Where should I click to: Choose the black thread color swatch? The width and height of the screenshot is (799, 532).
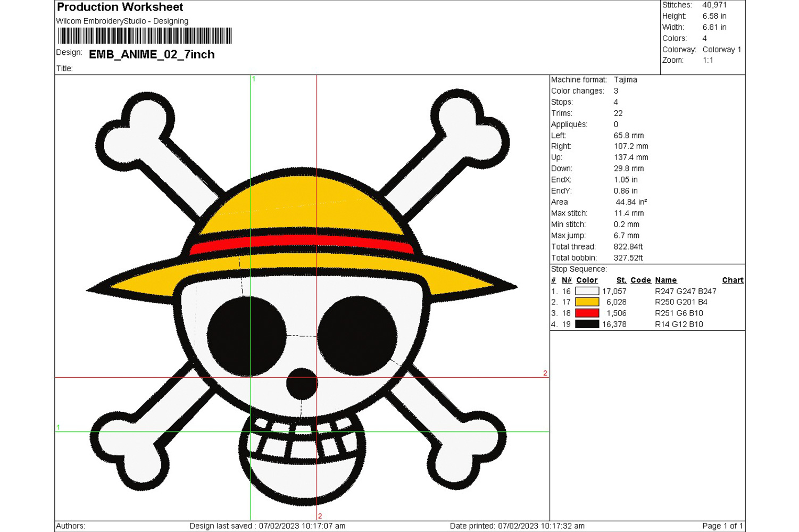(587, 324)
